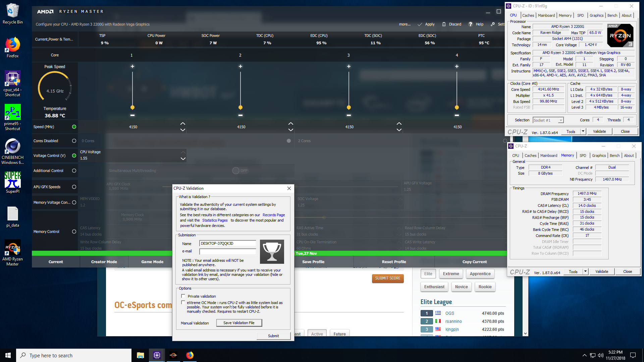Open the SuperPI desktop icon
The width and height of the screenshot is (644, 362).
pos(13,183)
